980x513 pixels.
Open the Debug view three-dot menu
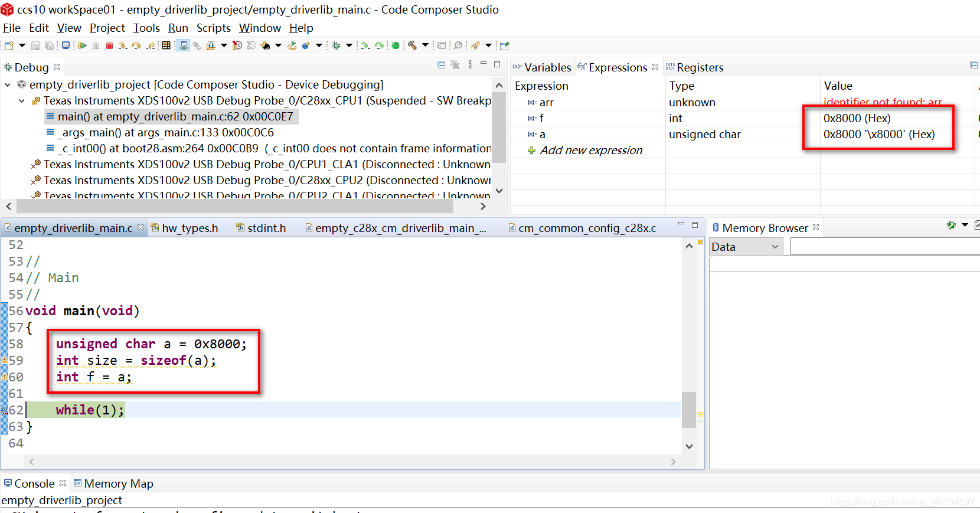point(470,65)
